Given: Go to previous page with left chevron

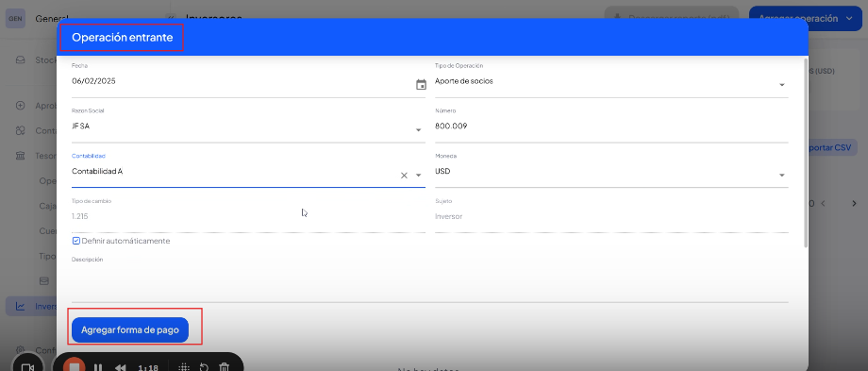Looking at the screenshot, I should coord(823,203).
